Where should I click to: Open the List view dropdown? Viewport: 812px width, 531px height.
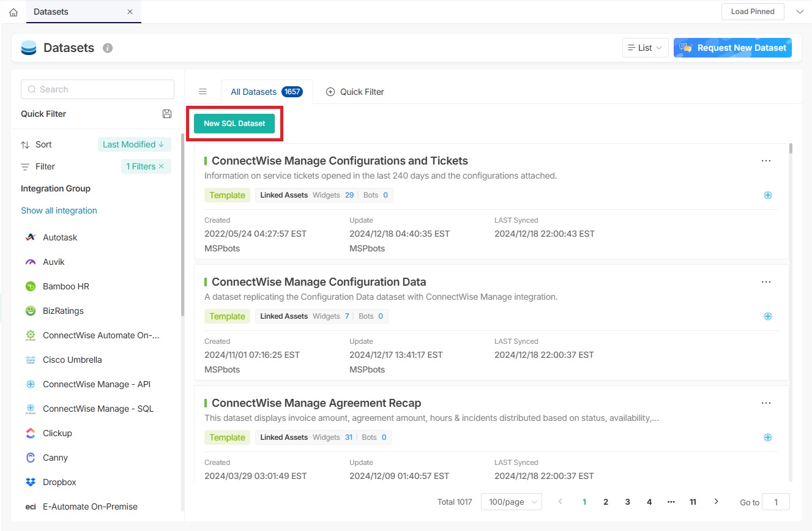point(645,48)
